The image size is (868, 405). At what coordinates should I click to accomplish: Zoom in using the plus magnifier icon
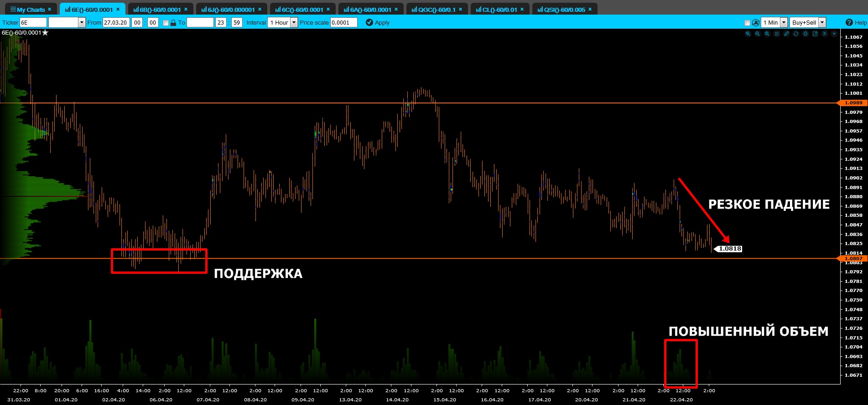click(x=757, y=34)
